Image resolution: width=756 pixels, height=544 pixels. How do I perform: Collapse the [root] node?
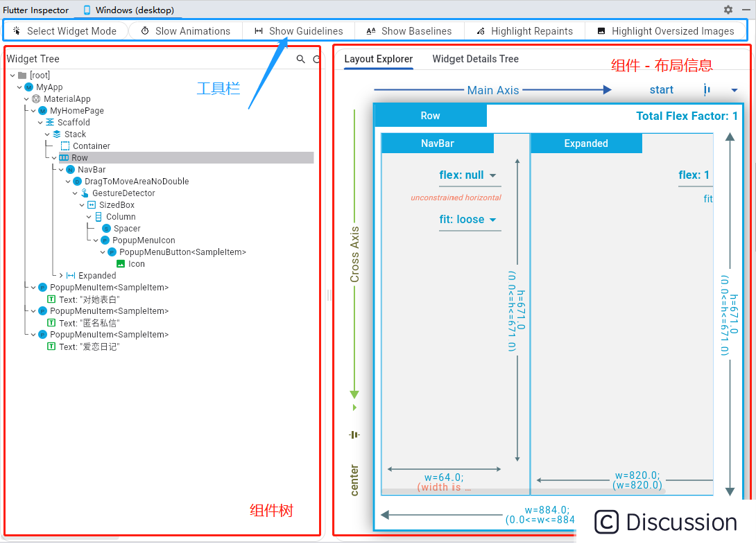[x=12, y=75]
